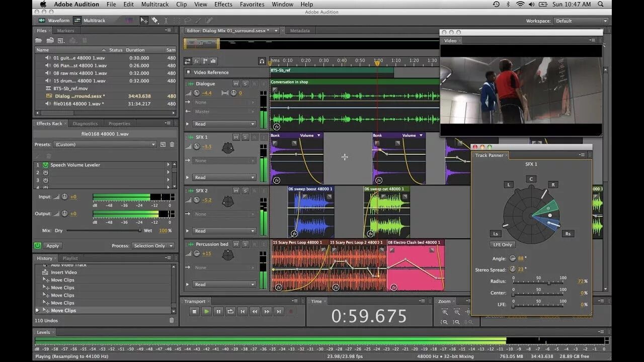The width and height of the screenshot is (644, 362).
Task: Save effects preset icon next to Presets
Action: tap(163, 144)
